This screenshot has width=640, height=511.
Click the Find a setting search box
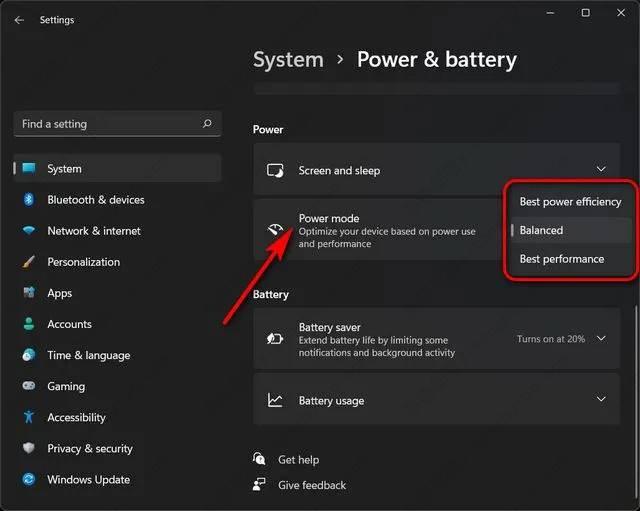(110, 124)
